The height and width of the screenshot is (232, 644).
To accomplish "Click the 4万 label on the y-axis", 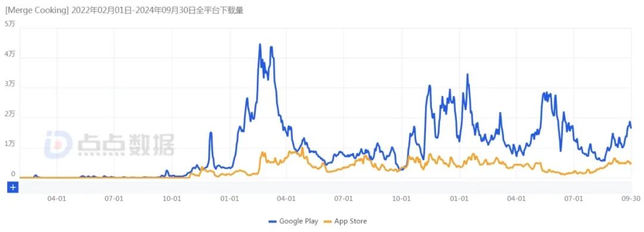I will tap(10, 54).
